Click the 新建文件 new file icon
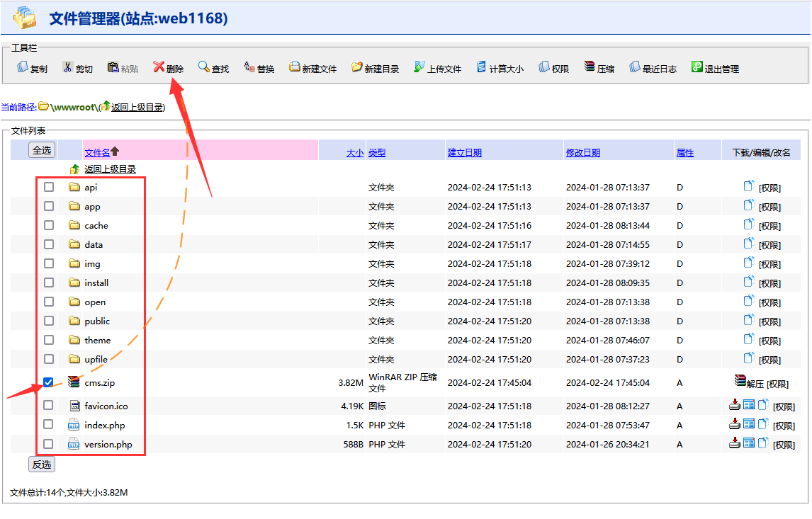This screenshot has height=519, width=812. click(x=295, y=68)
